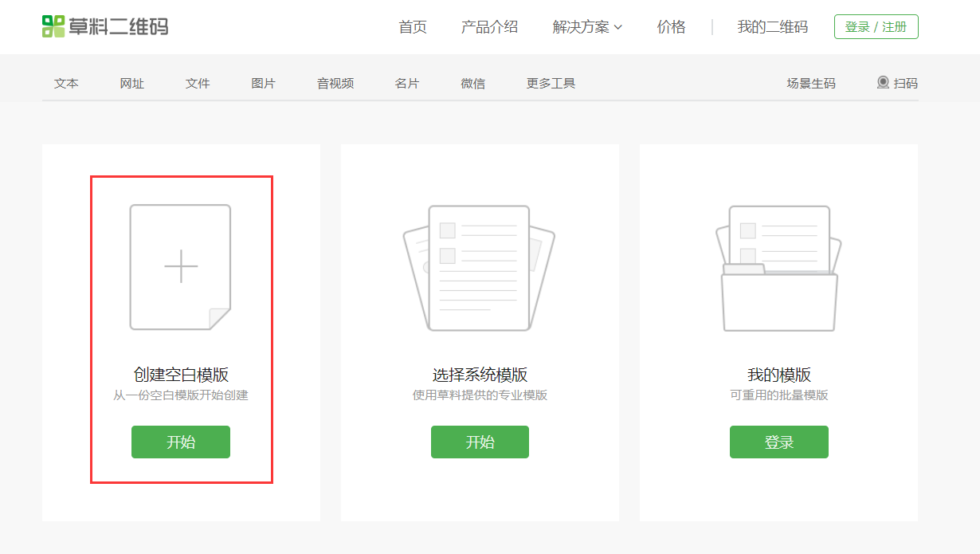Select the 音视频 QR code type
The width and height of the screenshot is (980, 554).
click(333, 83)
